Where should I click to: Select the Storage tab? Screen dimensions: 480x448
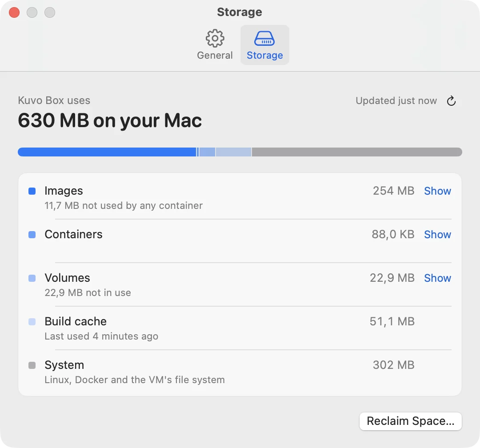point(265,45)
